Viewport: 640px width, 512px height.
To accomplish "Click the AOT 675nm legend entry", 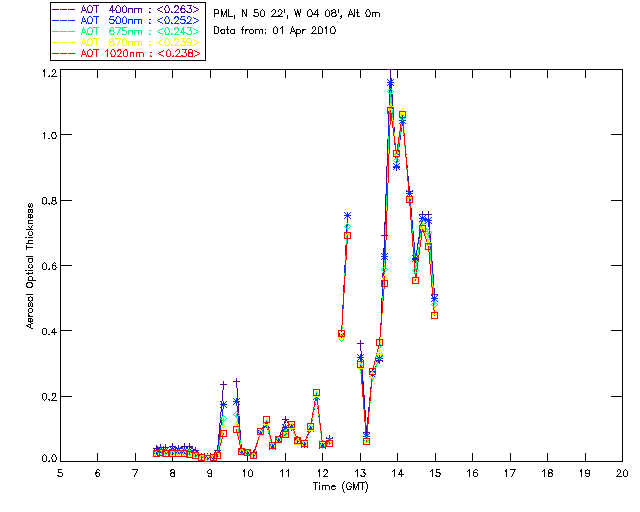I will click(126, 31).
